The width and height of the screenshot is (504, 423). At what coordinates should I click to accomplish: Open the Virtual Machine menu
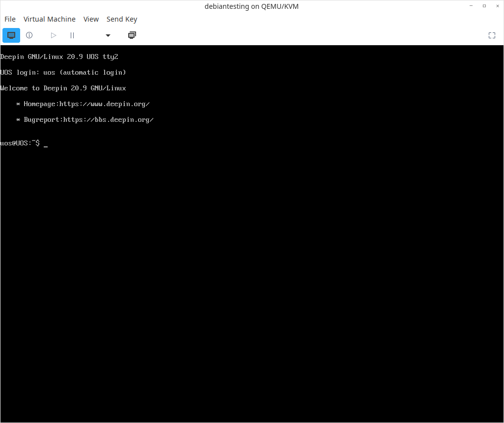(50, 19)
